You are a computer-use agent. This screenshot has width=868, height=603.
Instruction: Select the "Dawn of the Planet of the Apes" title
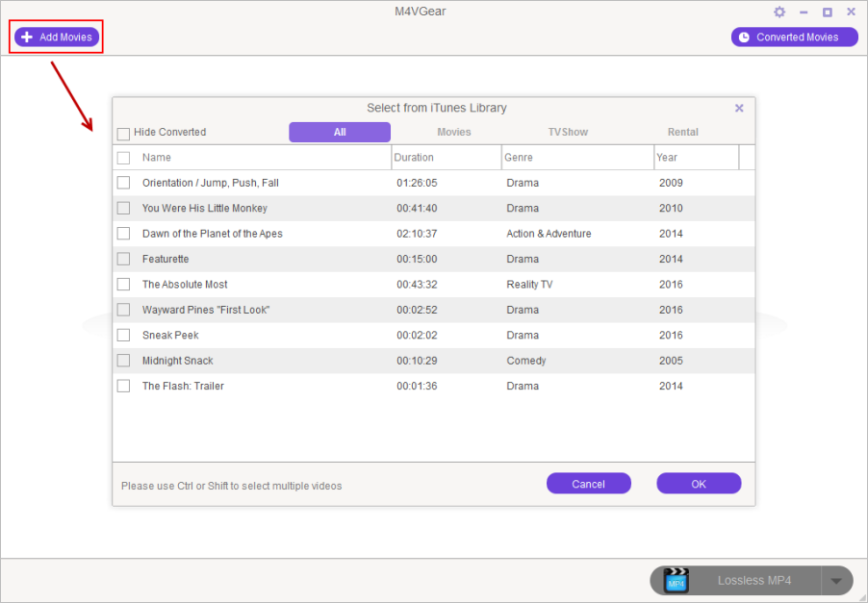(212, 234)
